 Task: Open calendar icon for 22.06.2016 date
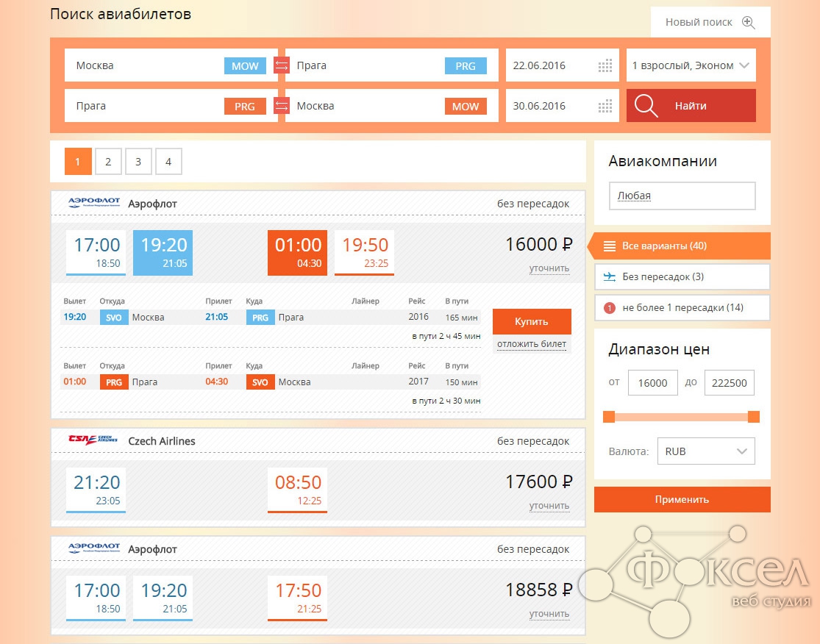pos(605,65)
